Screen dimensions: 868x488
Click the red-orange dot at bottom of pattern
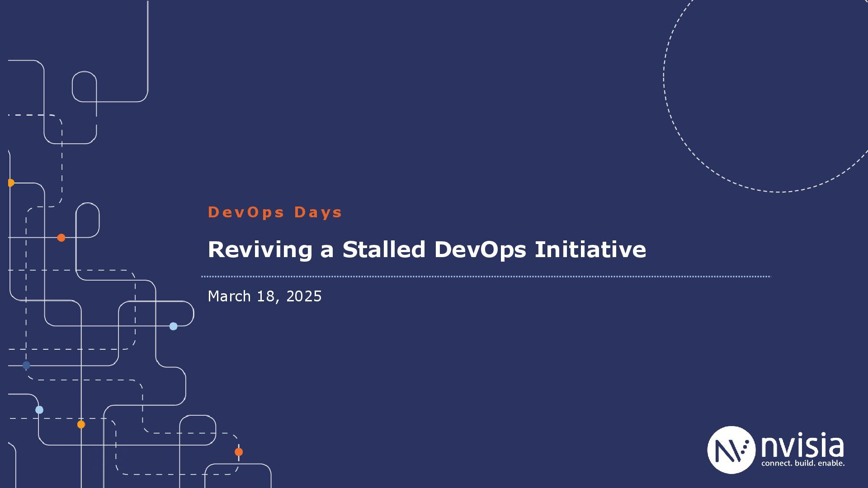coord(239,452)
